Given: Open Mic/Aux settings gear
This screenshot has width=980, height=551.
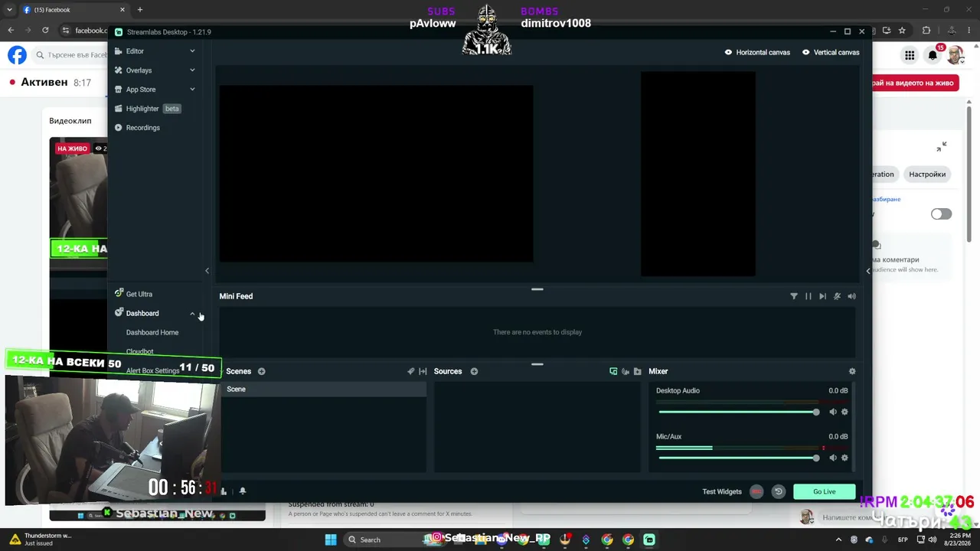Looking at the screenshot, I should pos(844,458).
